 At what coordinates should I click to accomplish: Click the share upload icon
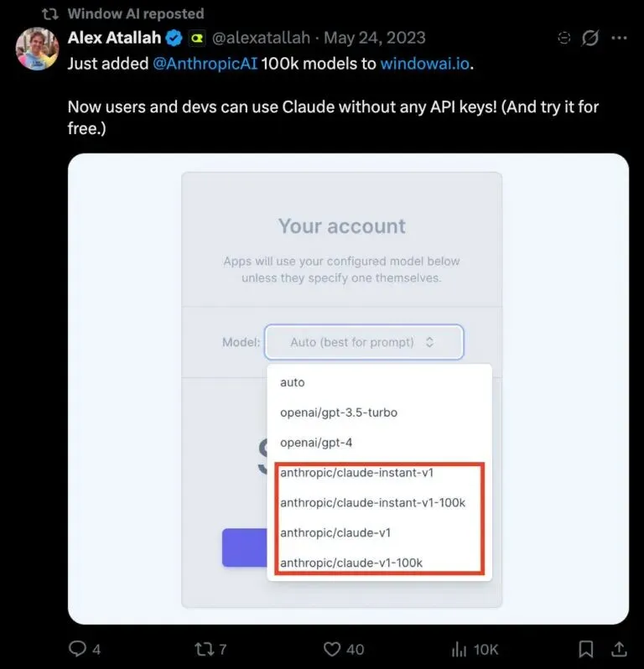619,649
